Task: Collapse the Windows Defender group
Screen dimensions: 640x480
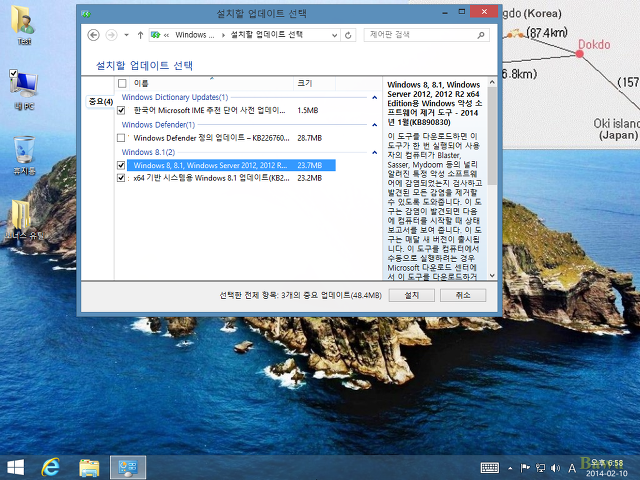Action: pyautogui.click(x=374, y=125)
